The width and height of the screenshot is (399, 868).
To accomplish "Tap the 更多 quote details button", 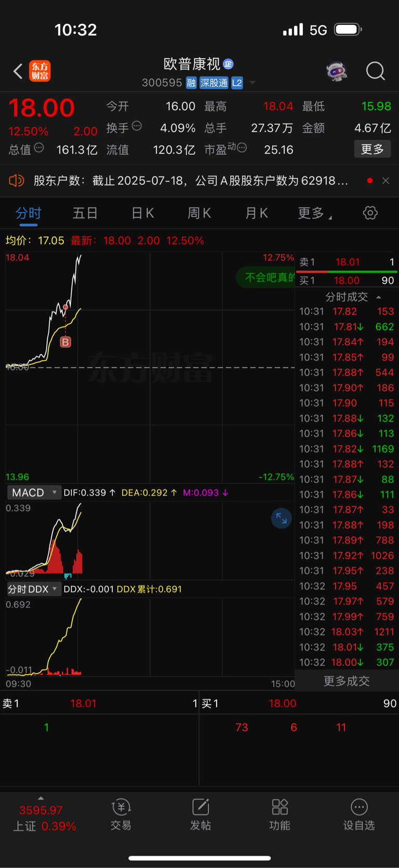I will [373, 149].
